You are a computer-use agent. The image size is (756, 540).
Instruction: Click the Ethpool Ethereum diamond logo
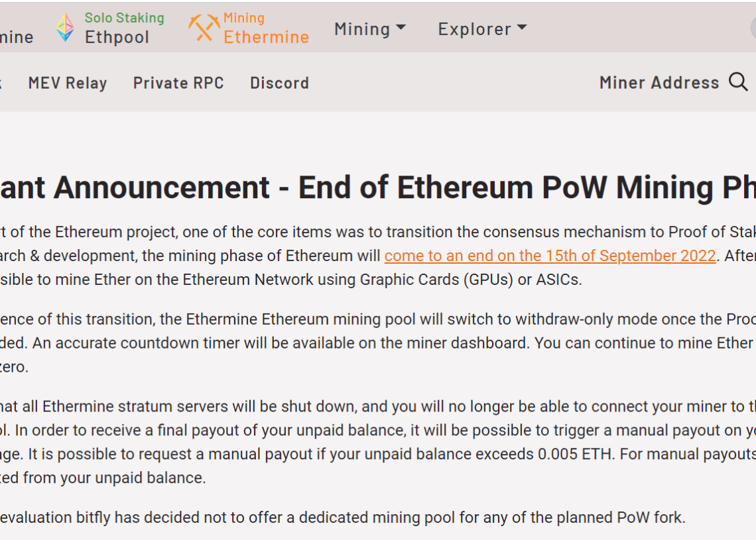[64, 28]
